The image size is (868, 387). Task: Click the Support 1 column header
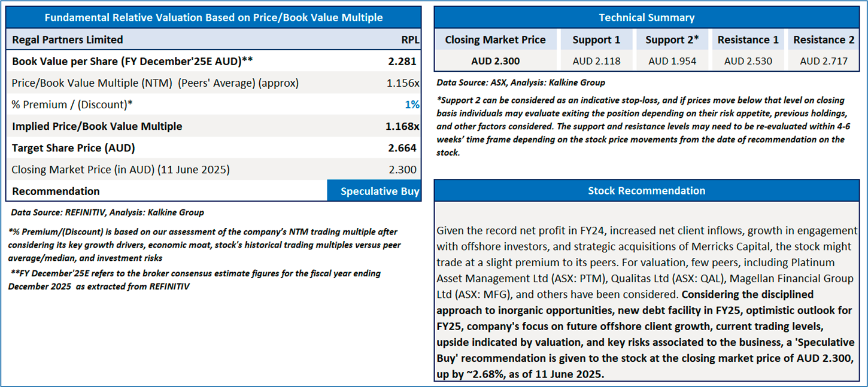click(x=596, y=40)
